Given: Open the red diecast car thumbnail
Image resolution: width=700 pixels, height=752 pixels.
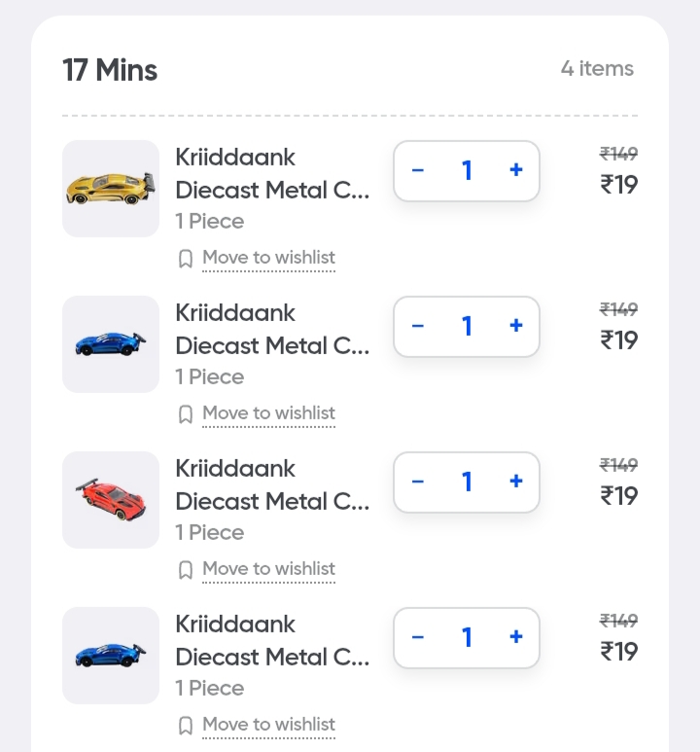Looking at the screenshot, I should point(111,499).
